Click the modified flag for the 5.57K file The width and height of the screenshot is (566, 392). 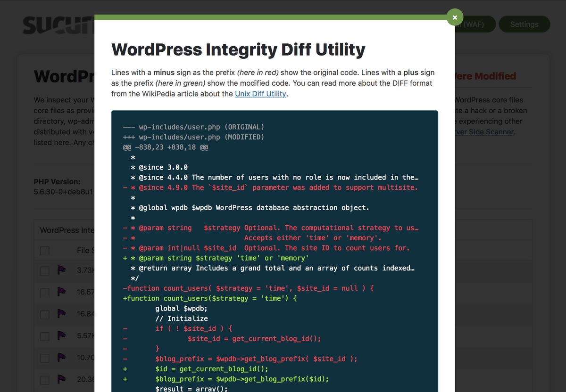coord(61,335)
